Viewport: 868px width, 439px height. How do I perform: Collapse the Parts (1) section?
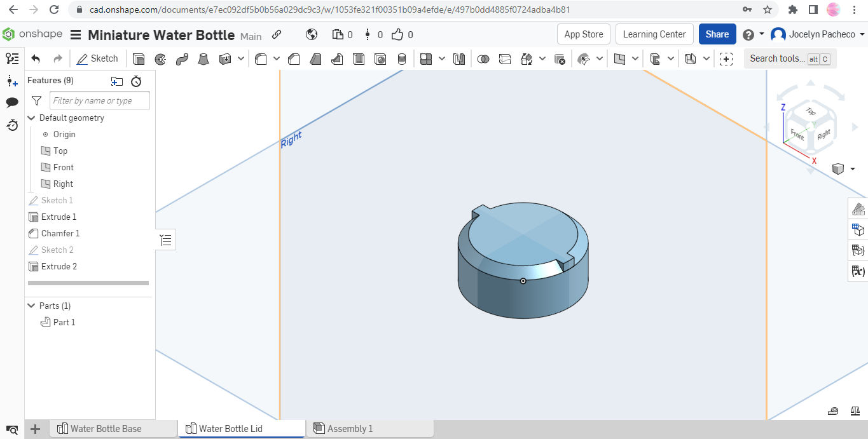[x=32, y=306]
